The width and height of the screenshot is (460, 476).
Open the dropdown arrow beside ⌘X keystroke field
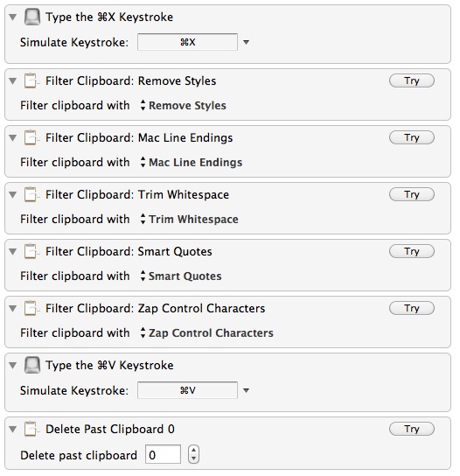pyautogui.click(x=246, y=42)
